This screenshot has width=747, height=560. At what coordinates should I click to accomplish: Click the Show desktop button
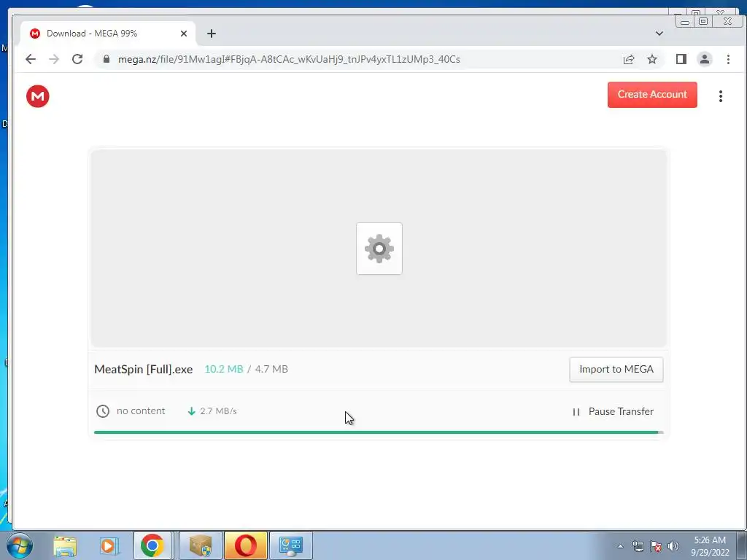pyautogui.click(x=742, y=545)
